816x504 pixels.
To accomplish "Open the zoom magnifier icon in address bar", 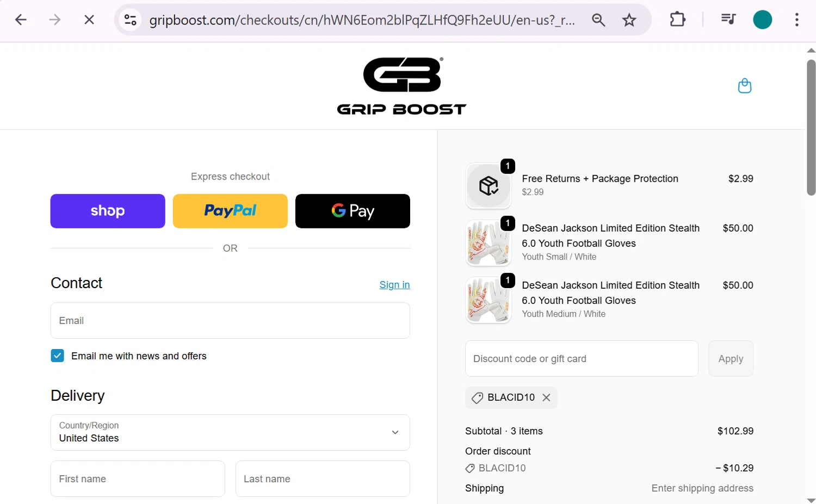I will click(x=598, y=20).
